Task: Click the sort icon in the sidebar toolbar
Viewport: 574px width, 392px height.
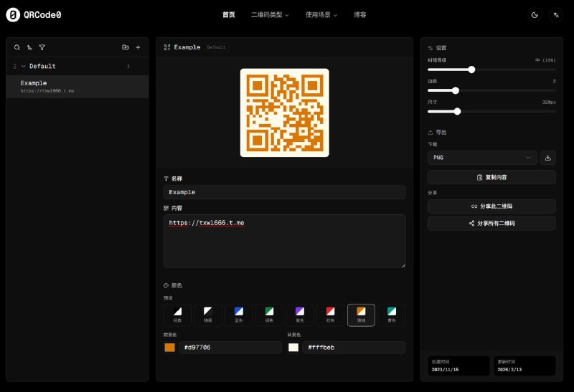Action: pyautogui.click(x=29, y=47)
